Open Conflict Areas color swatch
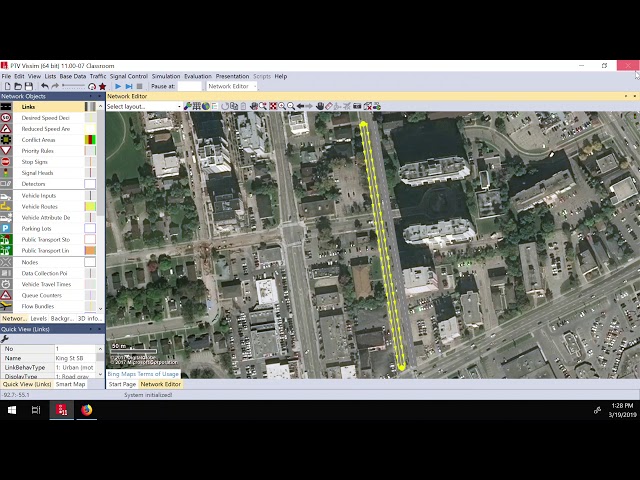Viewport: 640px width, 480px height. point(90,140)
